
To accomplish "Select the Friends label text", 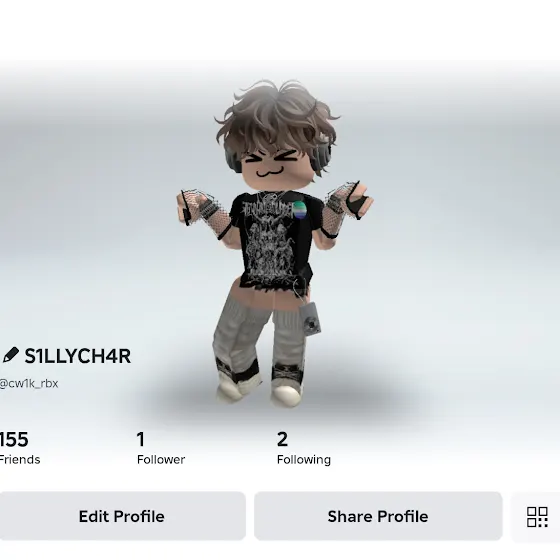I will click(20, 460).
